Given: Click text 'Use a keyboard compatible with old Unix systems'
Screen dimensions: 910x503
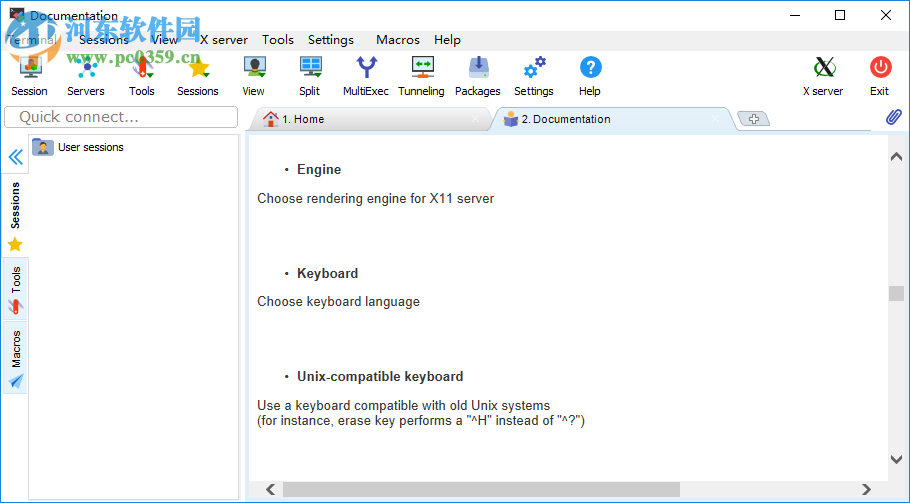Looking at the screenshot, I should [x=404, y=405].
